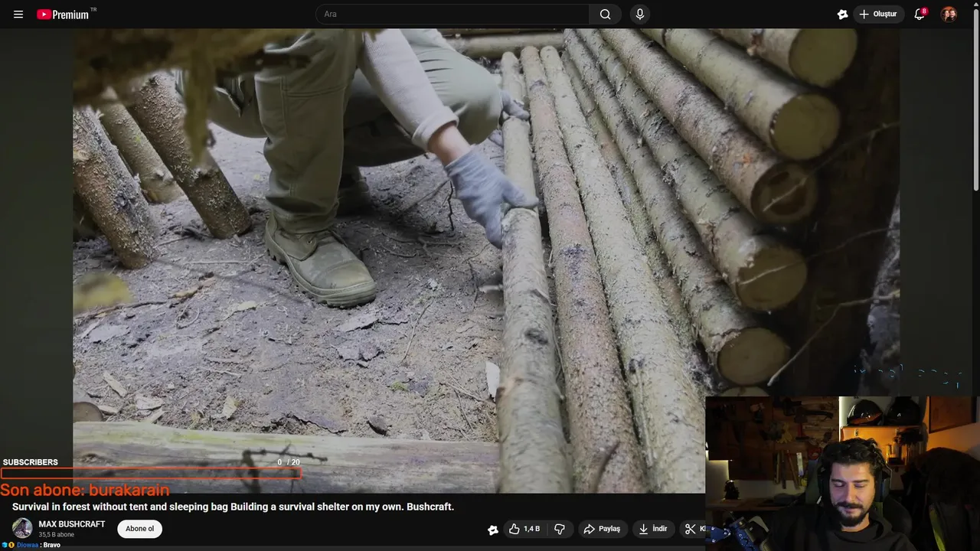Start voice search with microphone
The image size is (980, 551).
(640, 15)
